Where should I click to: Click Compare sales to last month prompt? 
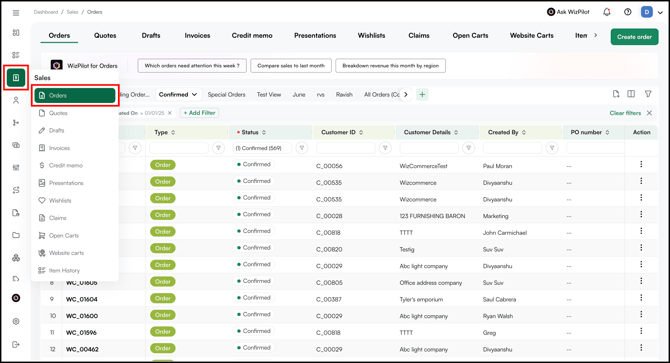[x=291, y=66]
